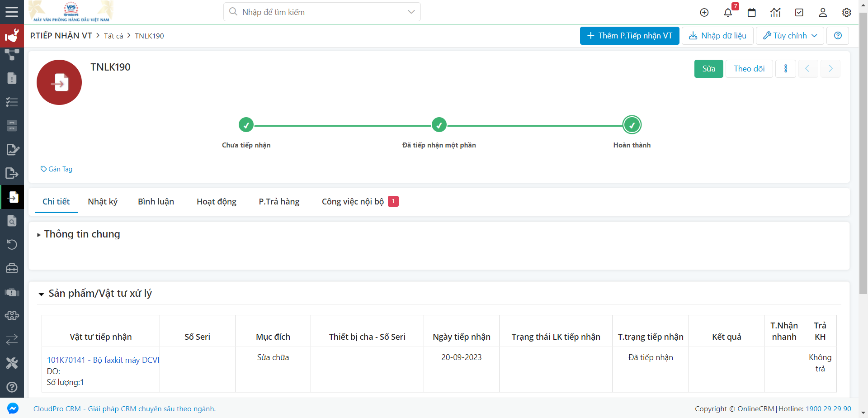Open the wrench tools sidebar icon
Screen dimensions: 868x418
12,363
